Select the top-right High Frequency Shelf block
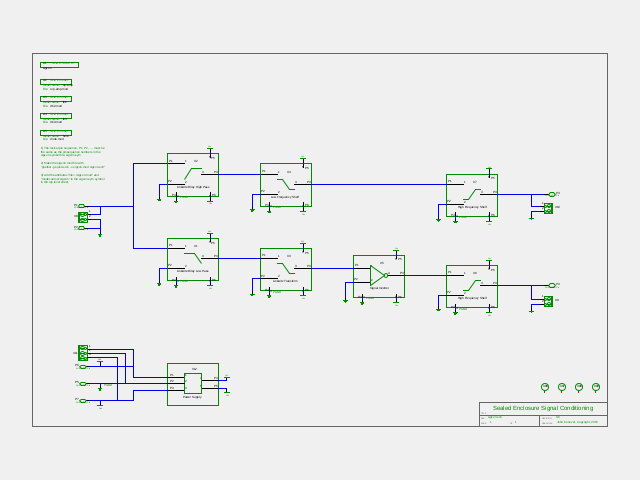 472,196
